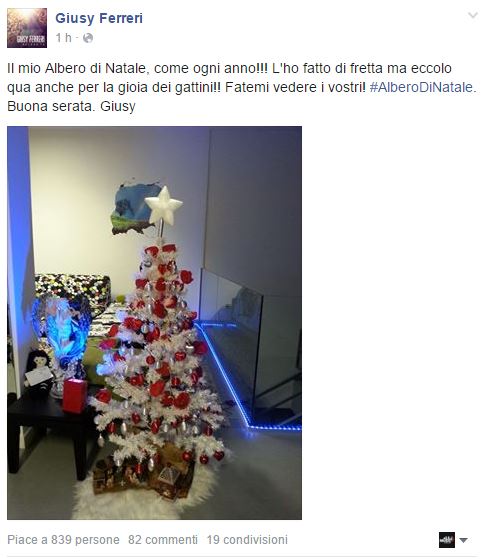View the 82 commenti
The image size is (485, 559).
point(163,540)
